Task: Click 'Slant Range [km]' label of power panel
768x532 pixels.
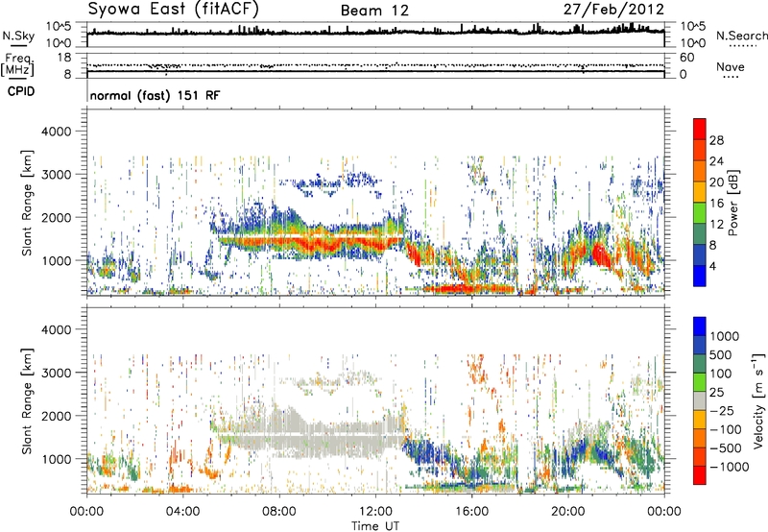Action: (27, 203)
